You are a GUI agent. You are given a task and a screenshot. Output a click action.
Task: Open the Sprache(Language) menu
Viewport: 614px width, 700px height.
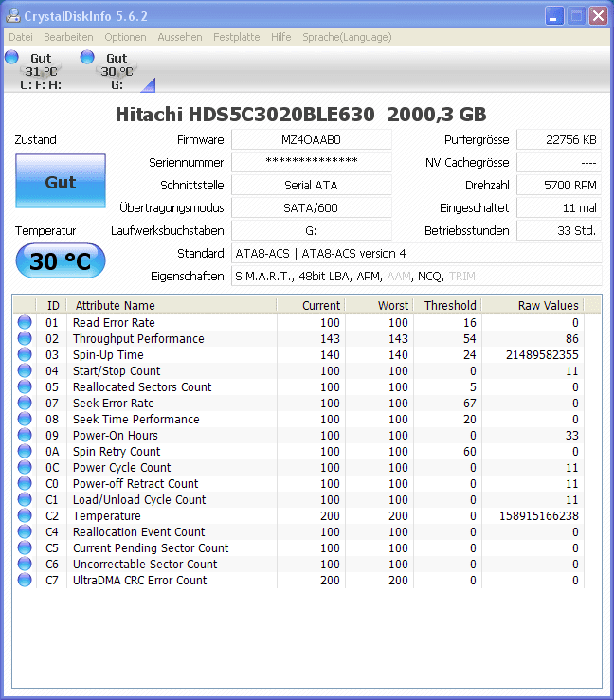tap(347, 37)
